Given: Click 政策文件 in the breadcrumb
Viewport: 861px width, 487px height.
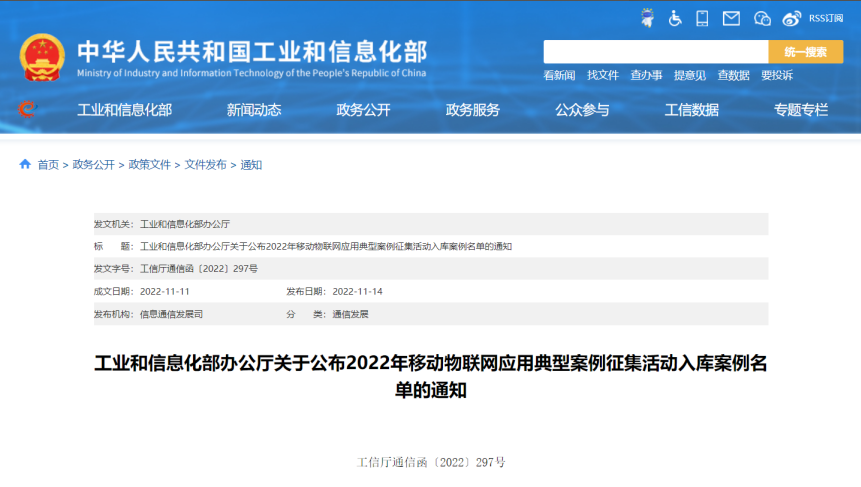Looking at the screenshot, I should [150, 165].
